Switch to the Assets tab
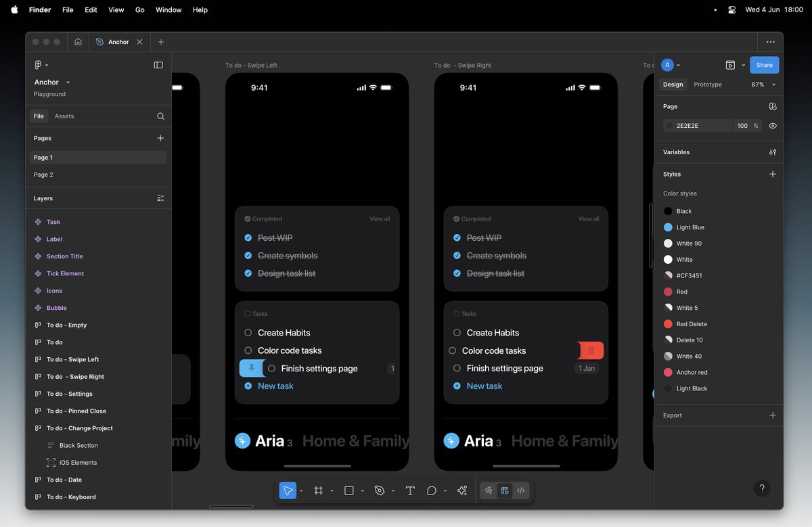This screenshot has width=812, height=527. tap(64, 116)
